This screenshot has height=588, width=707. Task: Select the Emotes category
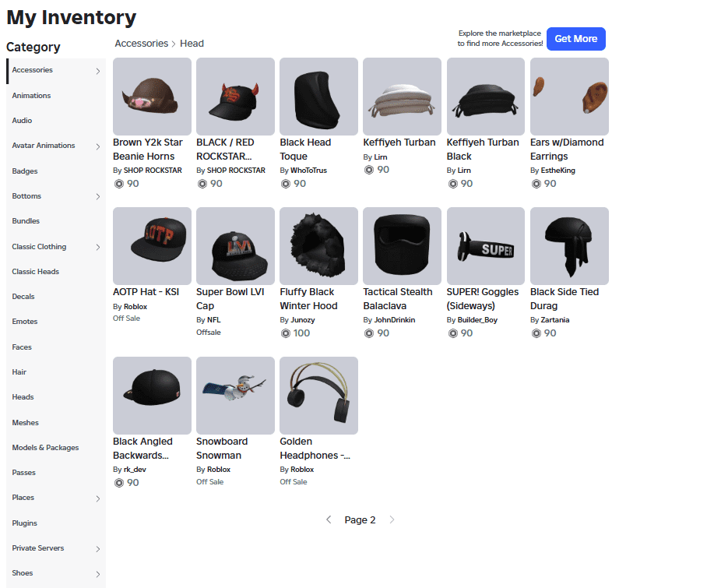coord(25,322)
